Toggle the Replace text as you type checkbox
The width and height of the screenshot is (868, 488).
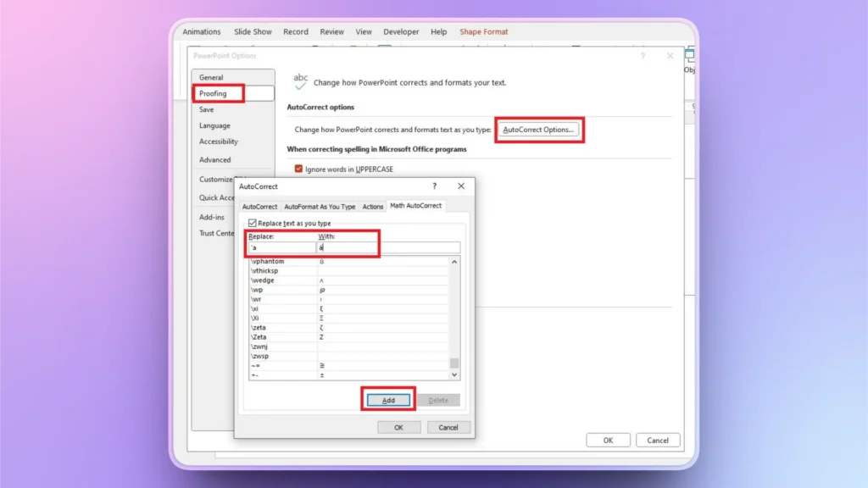(253, 223)
